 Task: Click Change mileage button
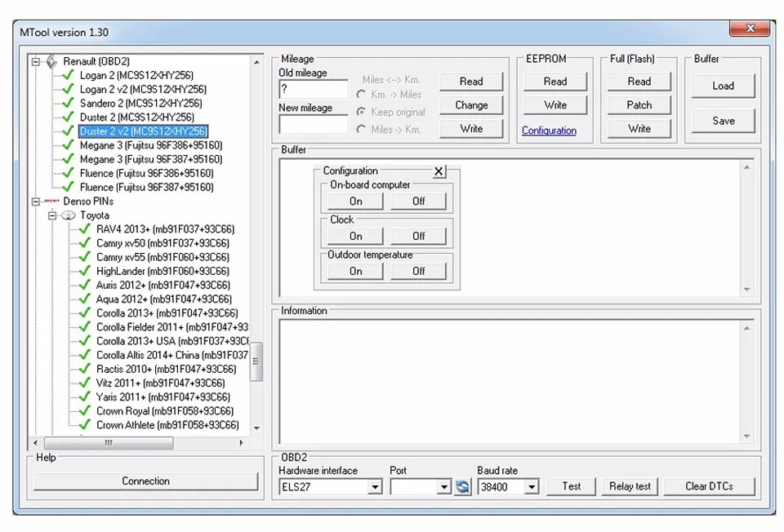point(471,105)
